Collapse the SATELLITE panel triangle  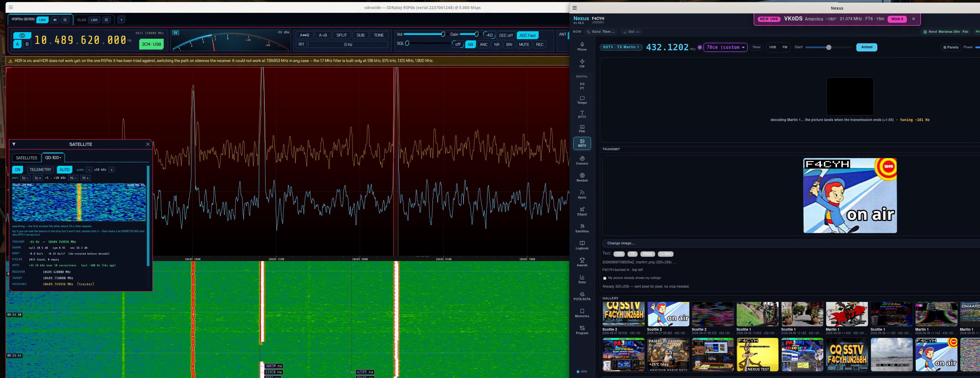coord(14,144)
